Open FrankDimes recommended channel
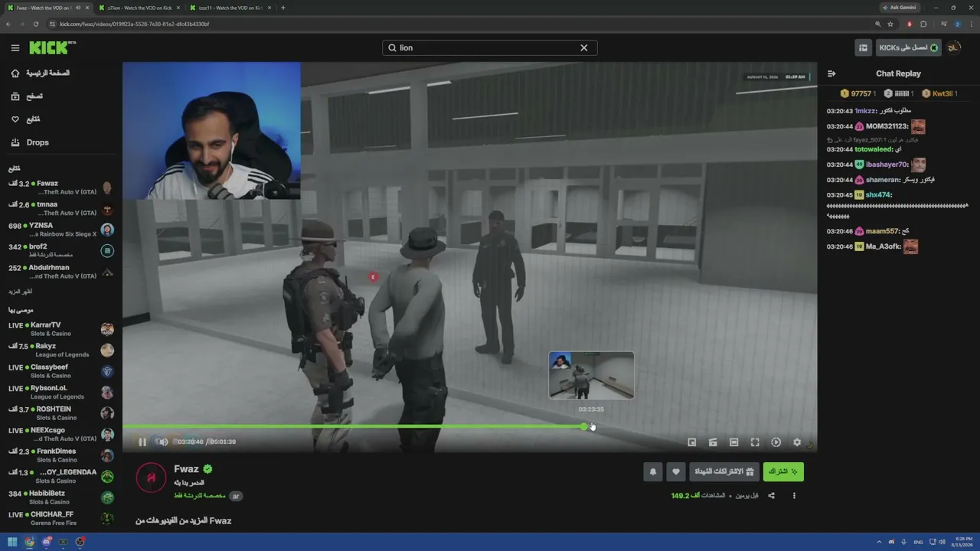 [60, 455]
